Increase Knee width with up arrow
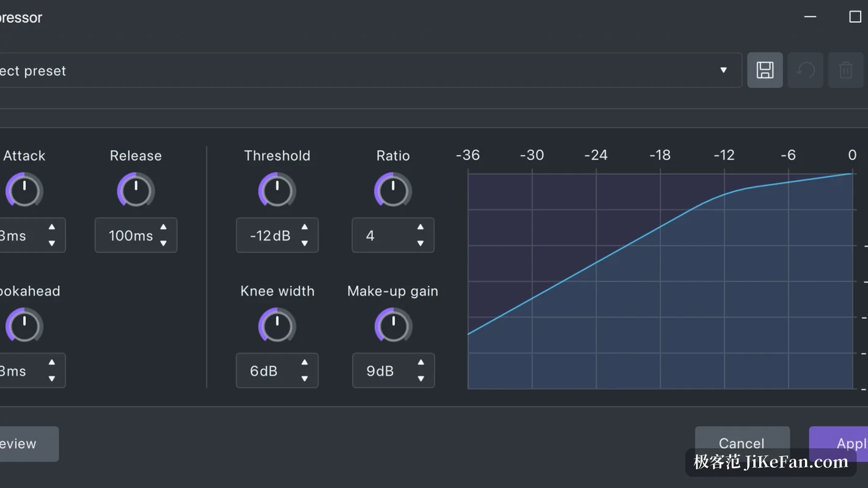The width and height of the screenshot is (868, 488). [304, 363]
